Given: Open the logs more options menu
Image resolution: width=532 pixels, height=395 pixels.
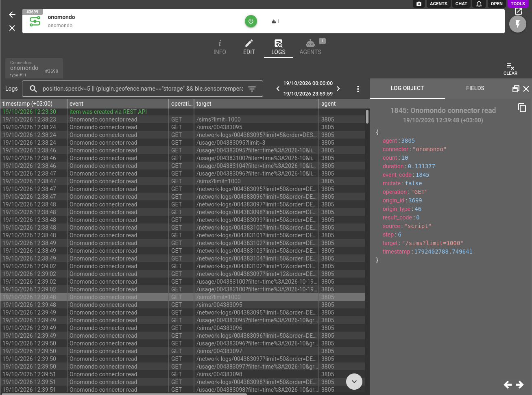Looking at the screenshot, I should (x=358, y=89).
